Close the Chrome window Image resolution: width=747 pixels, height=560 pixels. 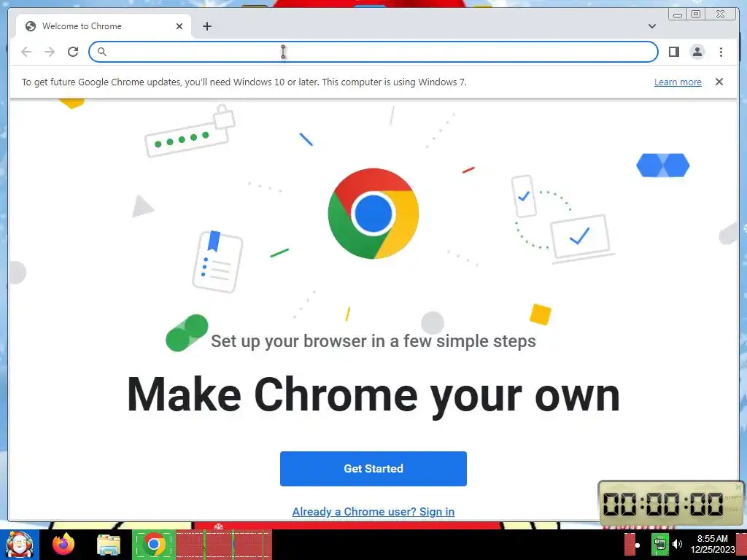point(720,15)
